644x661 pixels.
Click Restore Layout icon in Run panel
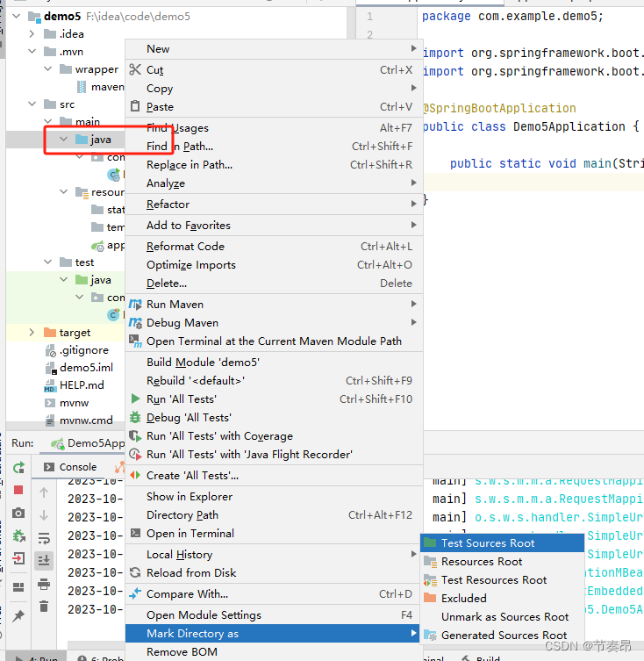click(18, 587)
